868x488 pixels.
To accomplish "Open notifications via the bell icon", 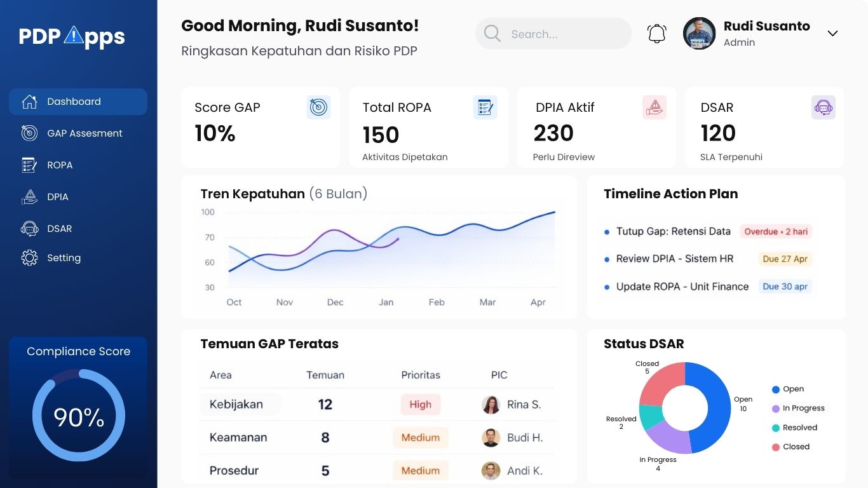I will coord(656,33).
